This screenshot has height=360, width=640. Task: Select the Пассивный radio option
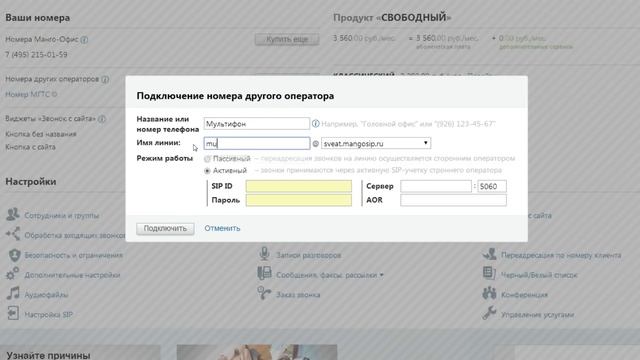[207, 159]
